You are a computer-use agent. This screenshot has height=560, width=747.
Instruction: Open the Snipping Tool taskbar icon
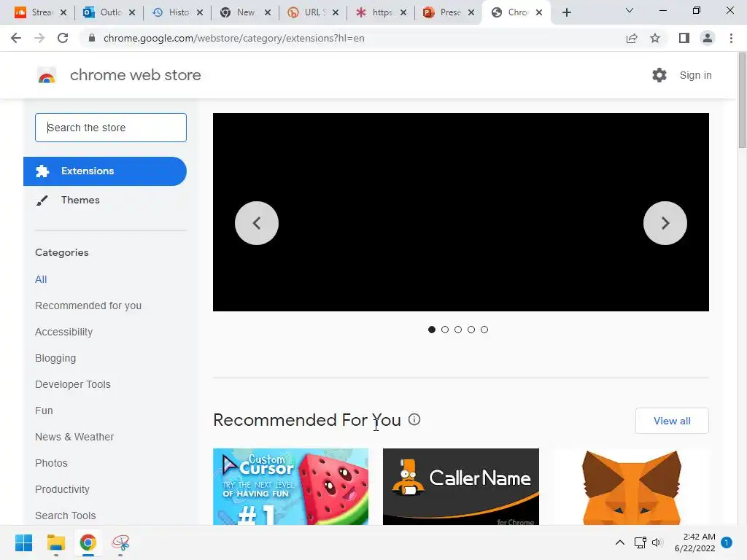click(x=120, y=542)
